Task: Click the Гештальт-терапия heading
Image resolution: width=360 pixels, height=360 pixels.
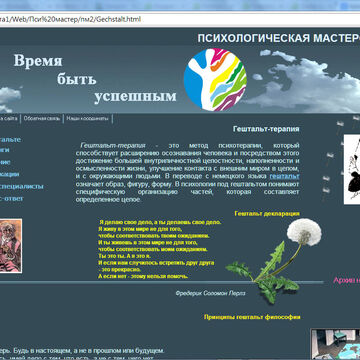Action: click(266, 129)
